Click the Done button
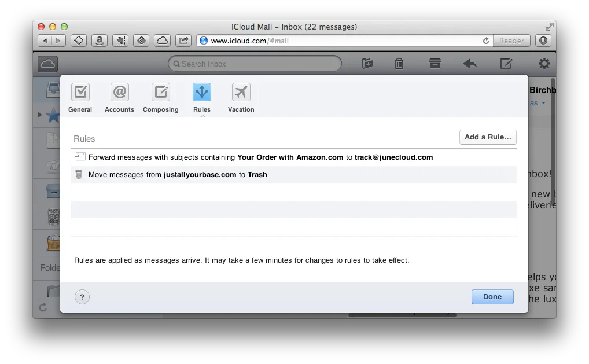The width and height of the screenshot is (589, 364). coord(492,297)
